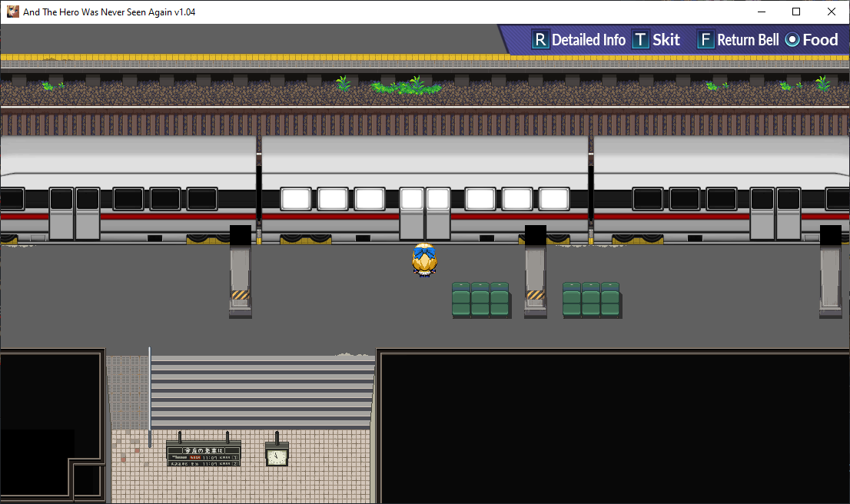Click the right group of green seats
The image size is (850, 504).
[592, 299]
